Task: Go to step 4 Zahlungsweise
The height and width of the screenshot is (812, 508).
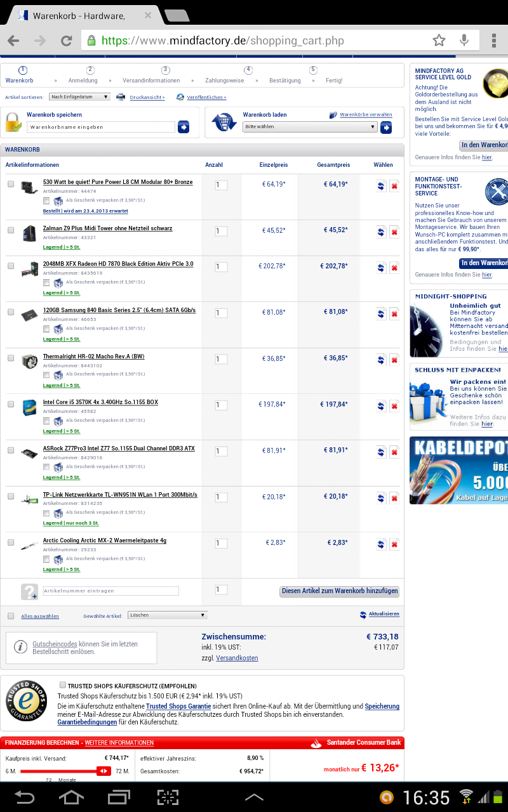Action: click(225, 75)
